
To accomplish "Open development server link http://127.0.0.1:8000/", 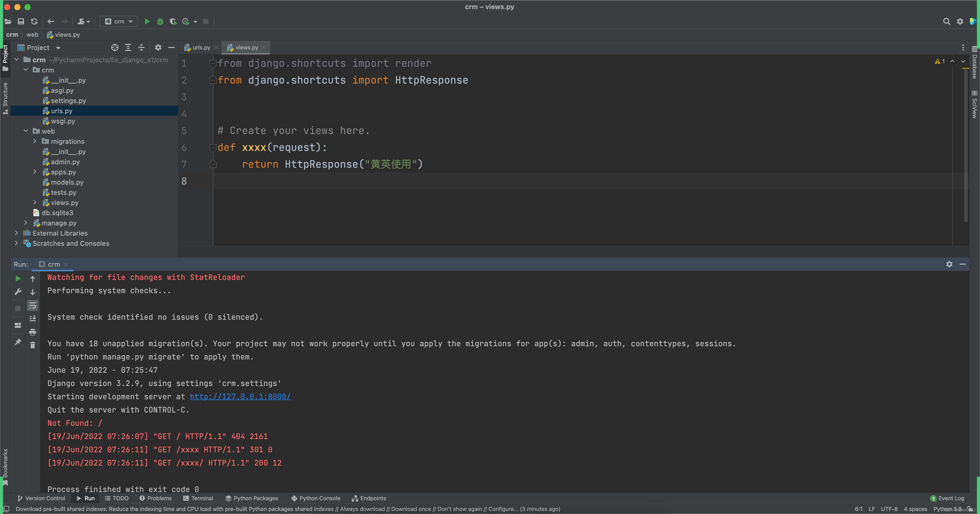I will coord(240,396).
